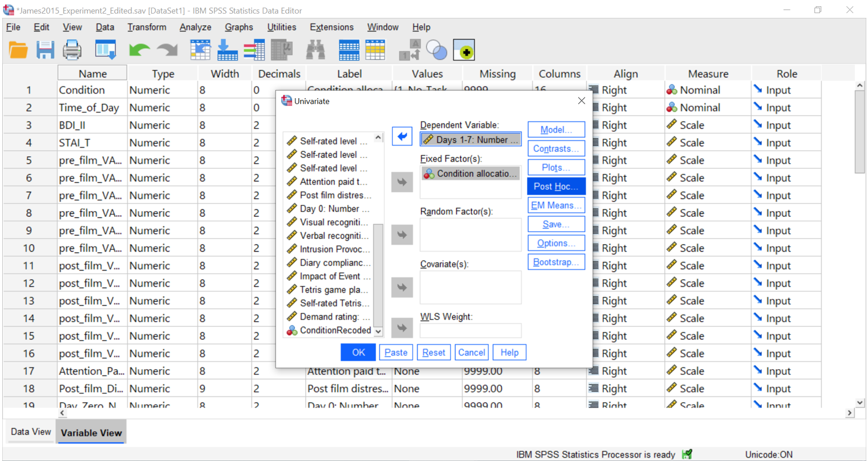Screen dimensions: 868x461
Task: Select Diary complianc... variable
Action: (x=329, y=262)
